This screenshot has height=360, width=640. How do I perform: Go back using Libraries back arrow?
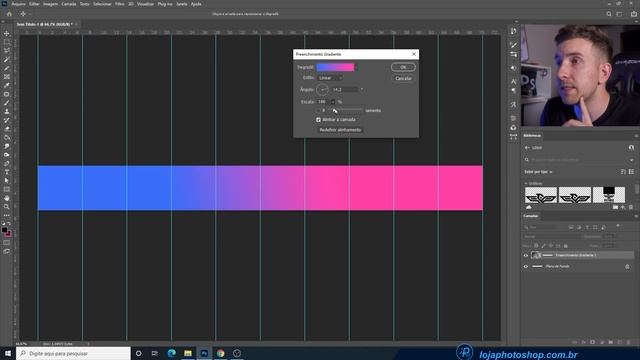[527, 148]
